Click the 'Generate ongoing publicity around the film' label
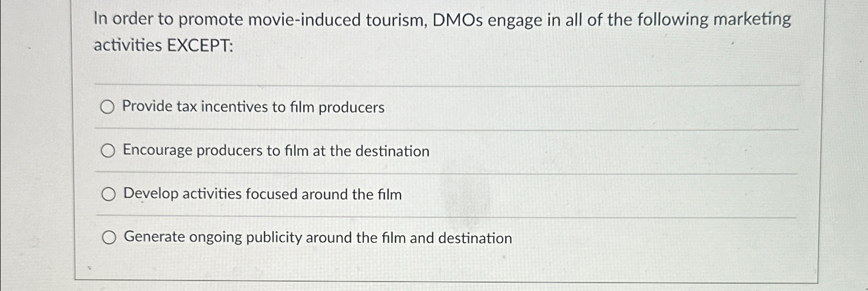 (x=318, y=237)
